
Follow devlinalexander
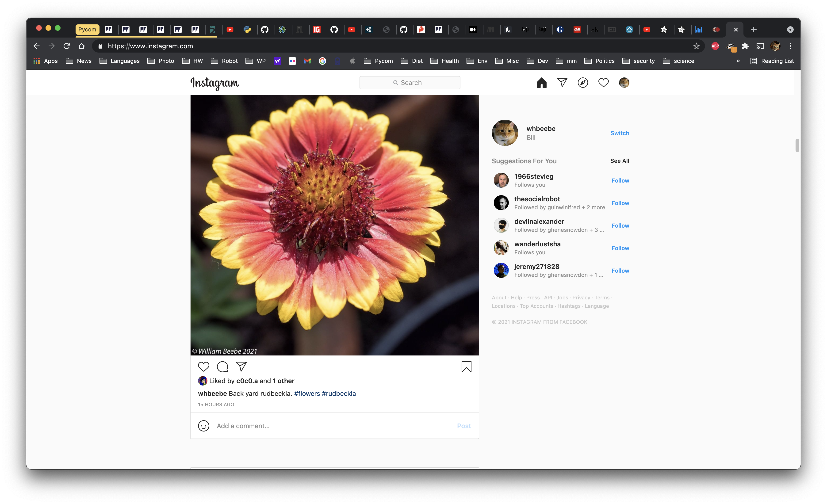pos(620,225)
